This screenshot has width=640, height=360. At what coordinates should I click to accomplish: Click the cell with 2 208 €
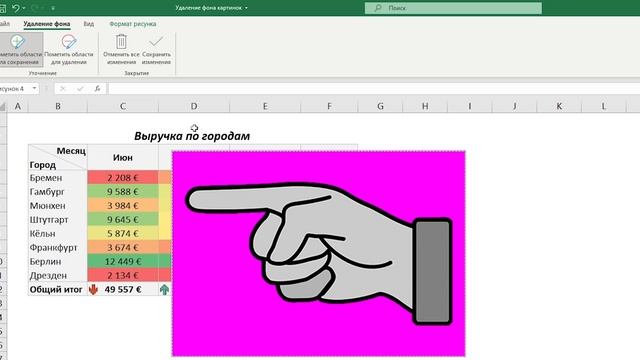tap(122, 178)
